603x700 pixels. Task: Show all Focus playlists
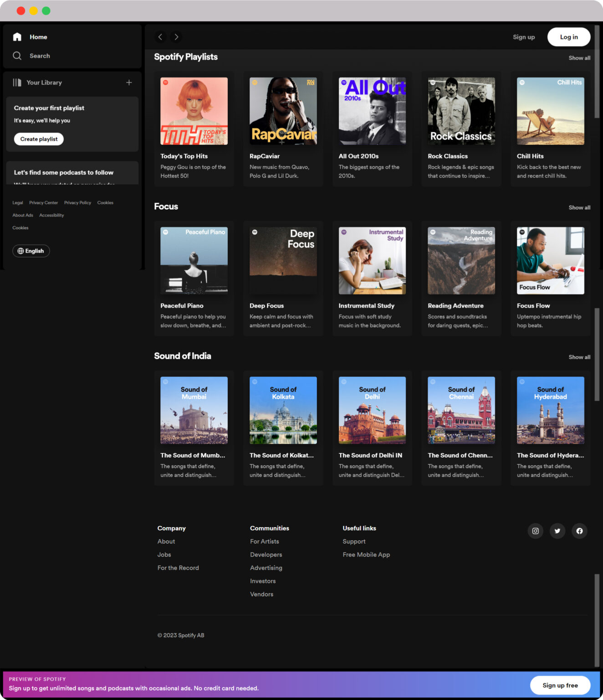(579, 207)
